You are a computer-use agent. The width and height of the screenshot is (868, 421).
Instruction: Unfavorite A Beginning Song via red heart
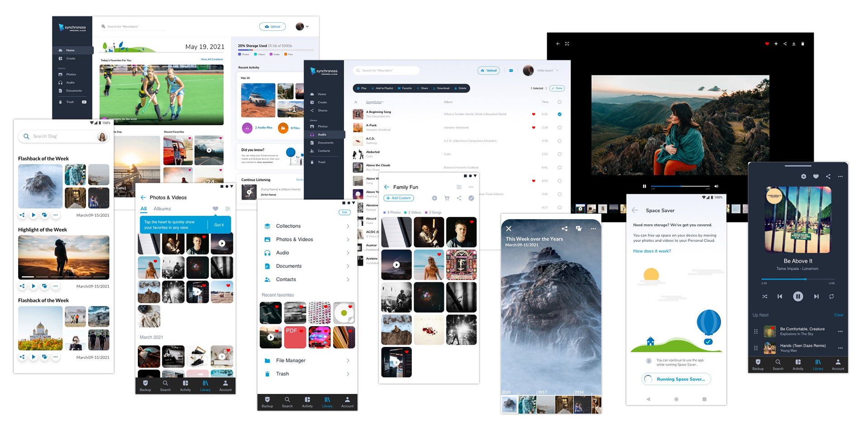(x=533, y=114)
